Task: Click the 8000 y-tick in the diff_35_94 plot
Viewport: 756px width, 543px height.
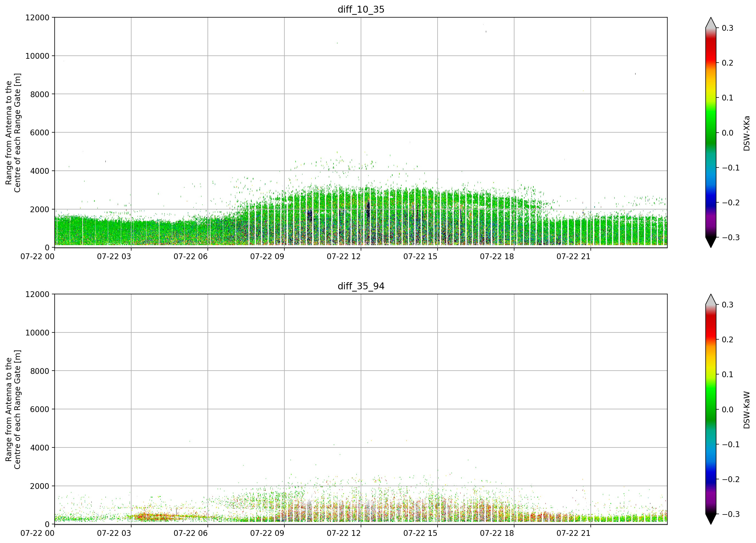Action: pos(40,371)
